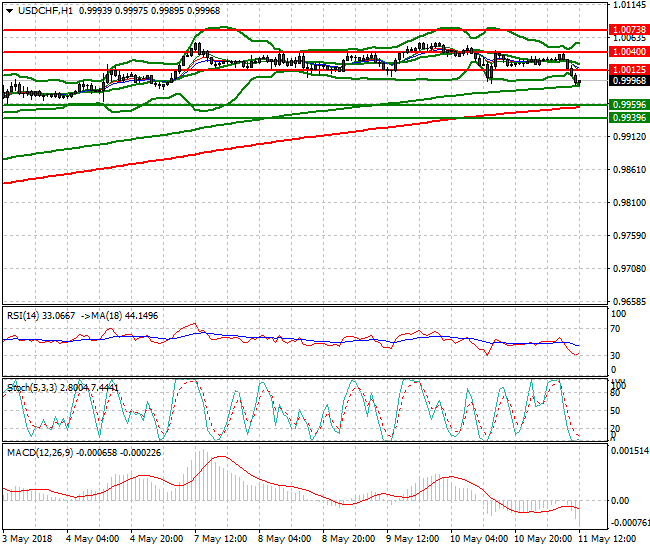The image size is (650, 550).
Task: Click the RSI scale value 70
Action: click(x=616, y=329)
